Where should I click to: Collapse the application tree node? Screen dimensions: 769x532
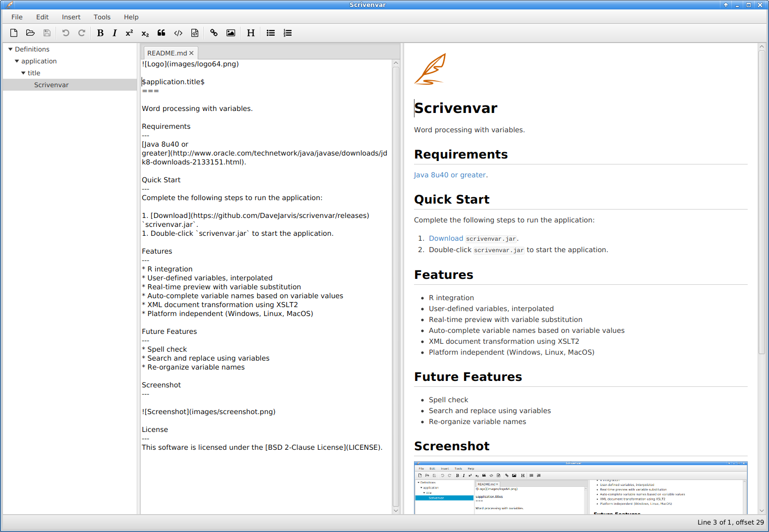17,61
